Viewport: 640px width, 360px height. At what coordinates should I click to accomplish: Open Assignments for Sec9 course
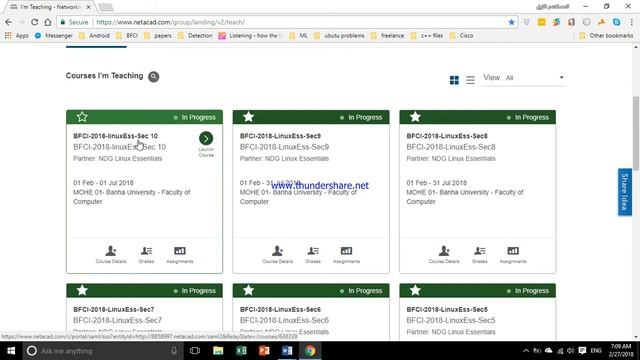pyautogui.click(x=346, y=254)
